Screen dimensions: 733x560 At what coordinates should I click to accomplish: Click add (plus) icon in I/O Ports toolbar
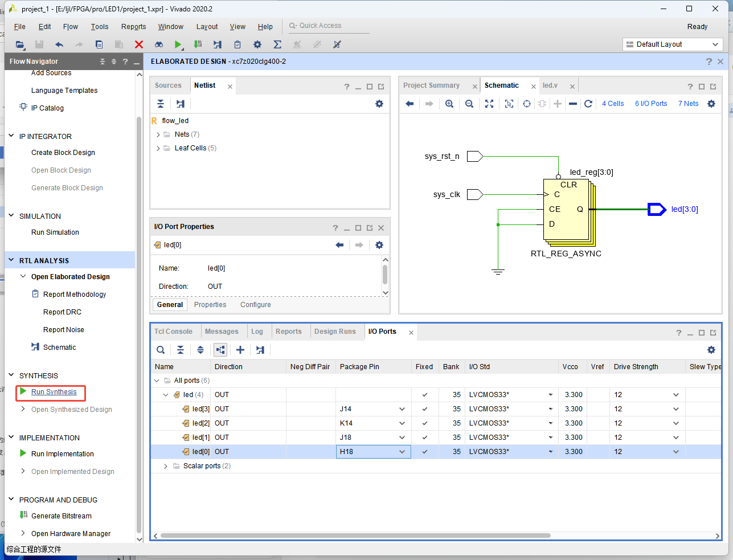240,350
